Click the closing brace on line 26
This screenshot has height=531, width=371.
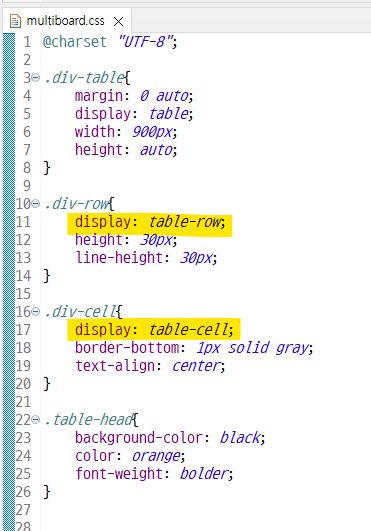[x=47, y=492]
